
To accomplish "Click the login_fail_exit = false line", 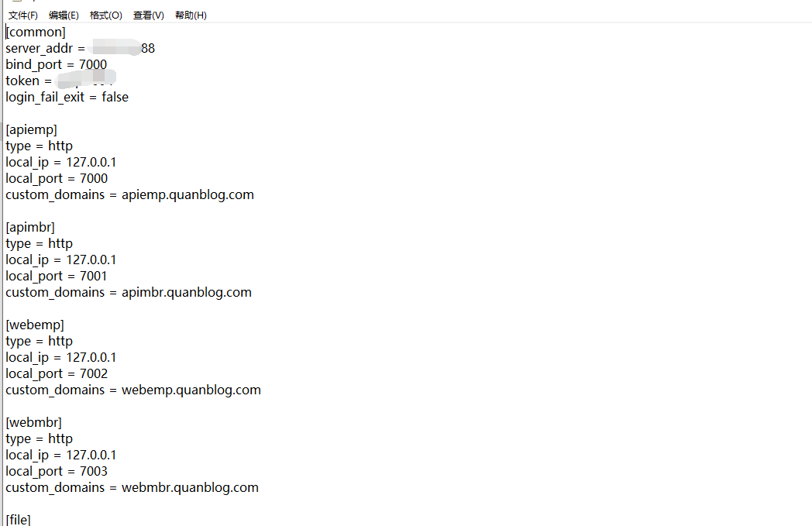I will click(x=67, y=98).
